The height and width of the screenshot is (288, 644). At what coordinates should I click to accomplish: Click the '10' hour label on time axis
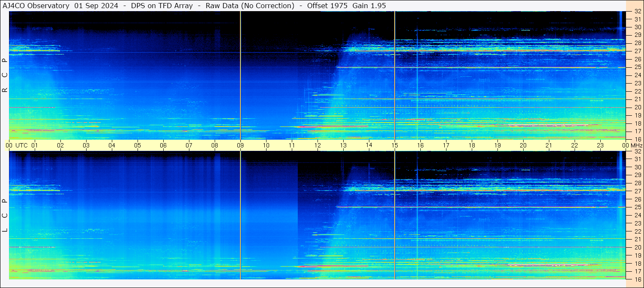[x=266, y=145]
